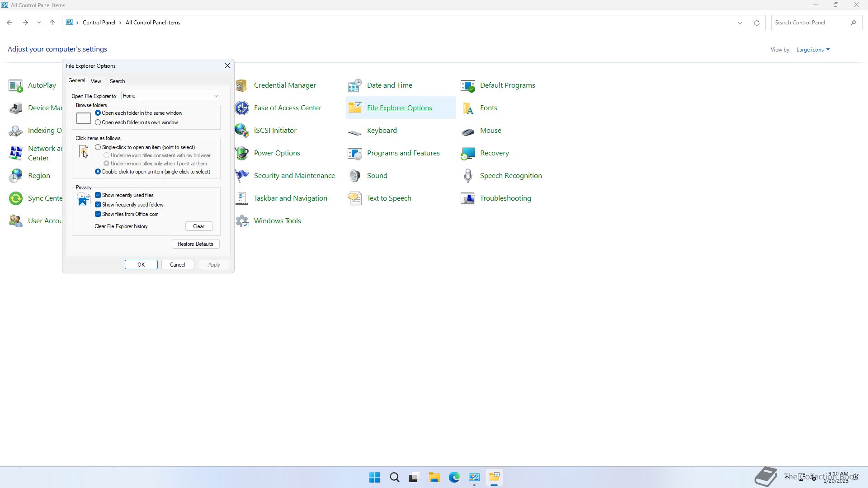The height and width of the screenshot is (488, 868).
Task: Choose Open each folder in its own window
Action: (x=98, y=122)
